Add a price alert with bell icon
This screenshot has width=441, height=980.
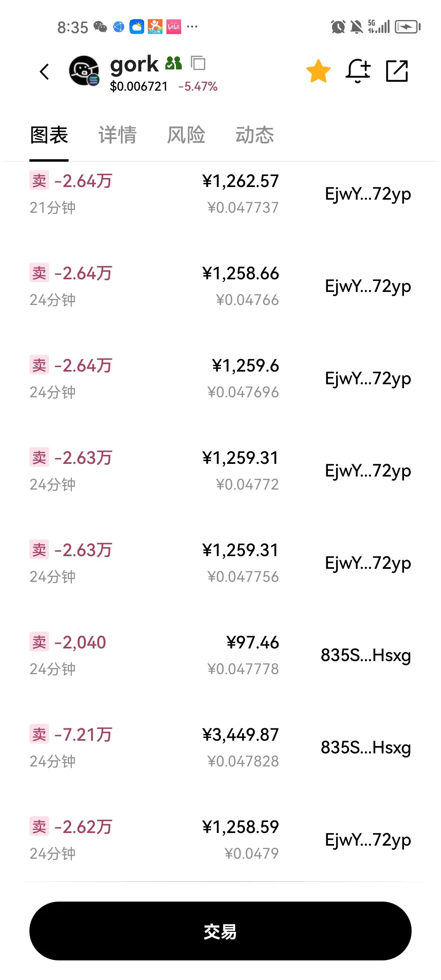pos(358,71)
